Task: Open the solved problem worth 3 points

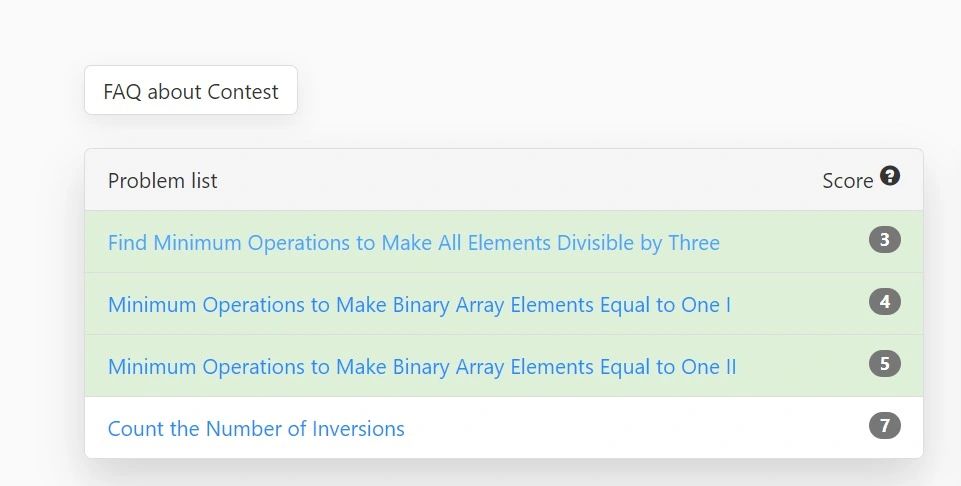Action: pyautogui.click(x=413, y=243)
